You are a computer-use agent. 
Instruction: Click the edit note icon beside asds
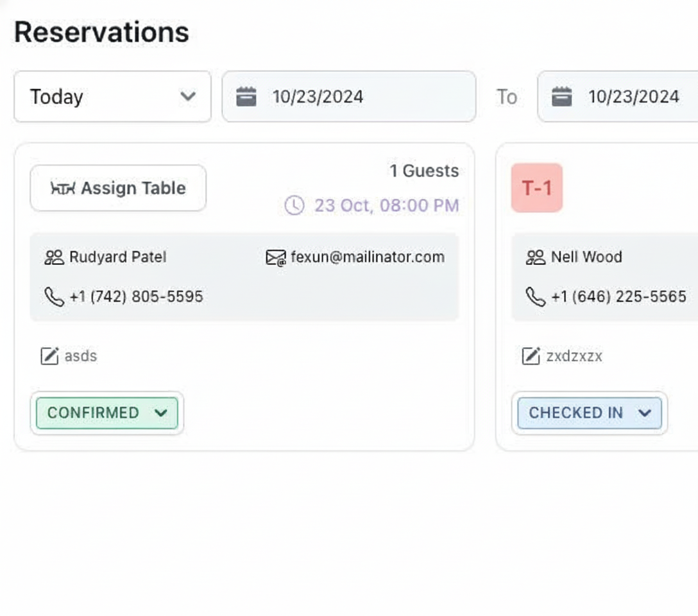[49, 355]
